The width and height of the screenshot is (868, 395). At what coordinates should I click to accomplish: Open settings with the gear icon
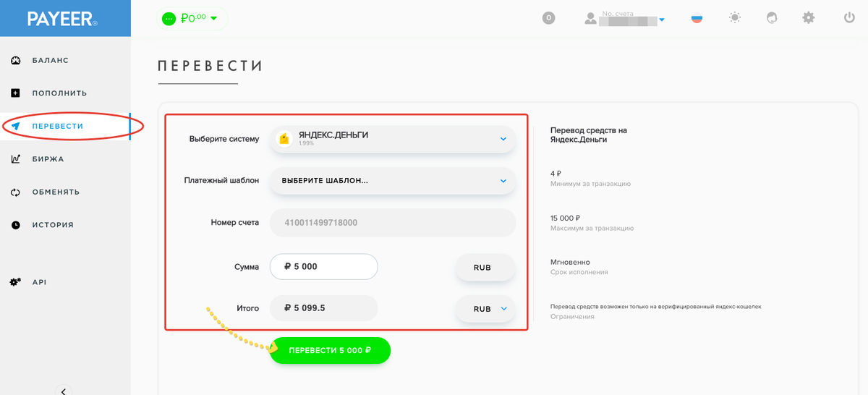808,17
